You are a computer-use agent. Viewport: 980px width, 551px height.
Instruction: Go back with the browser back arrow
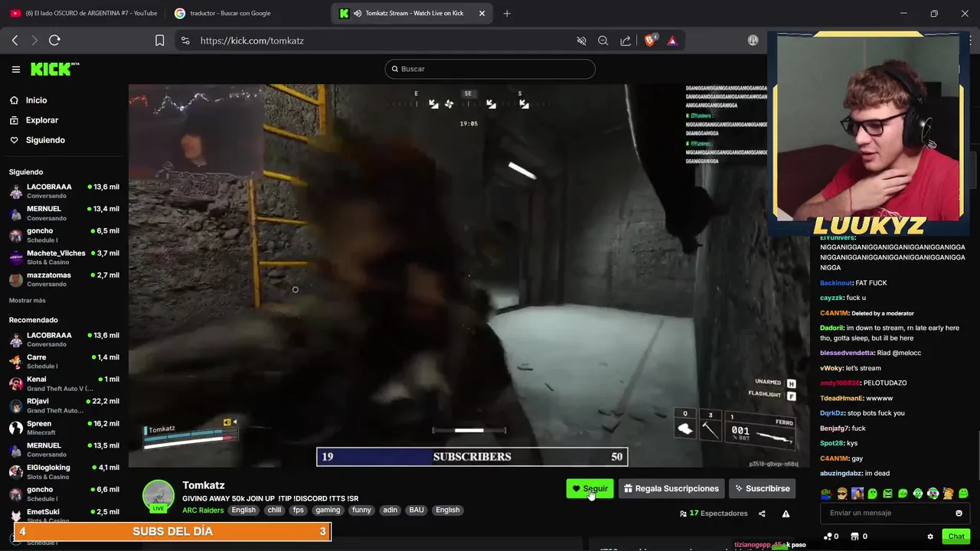coord(15,41)
